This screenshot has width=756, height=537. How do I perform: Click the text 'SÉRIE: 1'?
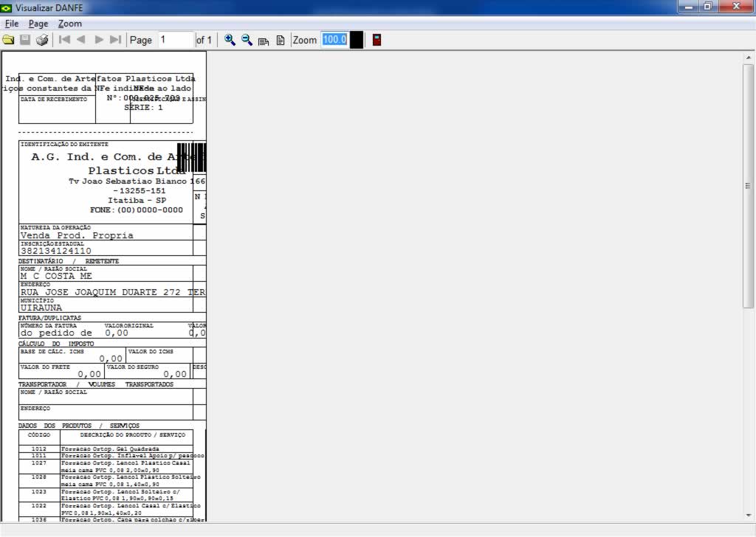coord(144,108)
